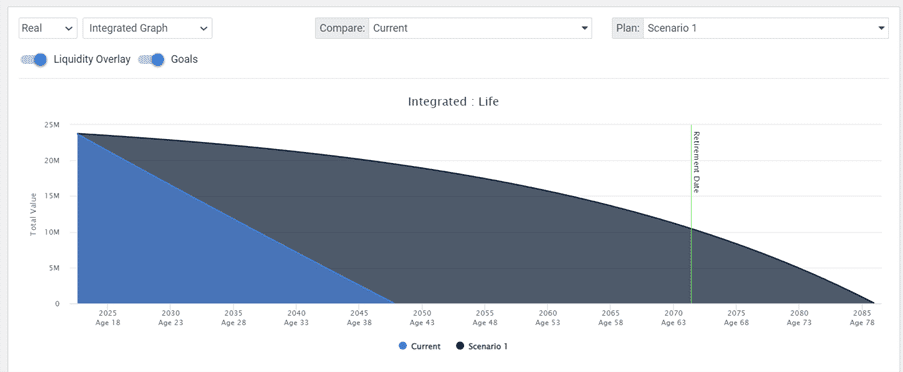Click the chevron arrow on Real dropdown
This screenshot has height=372, width=903.
click(x=69, y=28)
